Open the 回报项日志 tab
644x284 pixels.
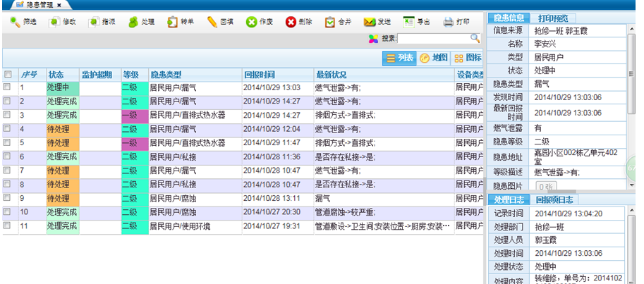[556, 200]
